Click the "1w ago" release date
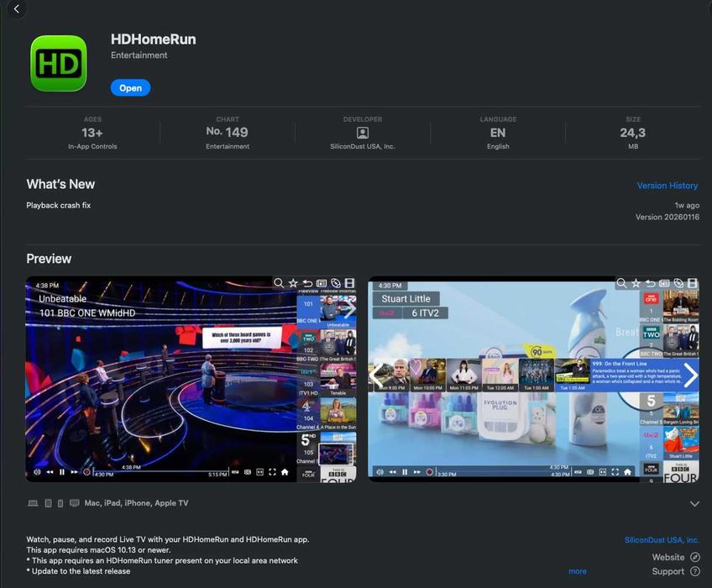Image resolution: width=712 pixels, height=588 pixels. click(687, 206)
